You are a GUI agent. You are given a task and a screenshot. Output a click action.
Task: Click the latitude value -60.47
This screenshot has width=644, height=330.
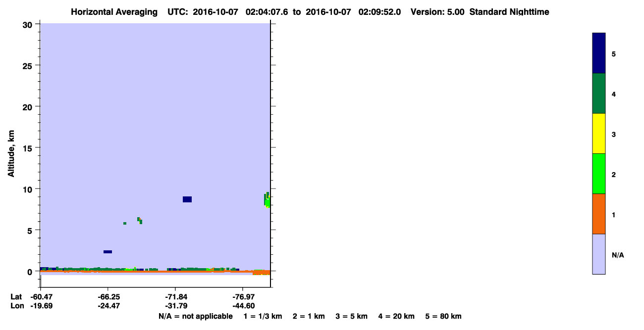[41, 297]
